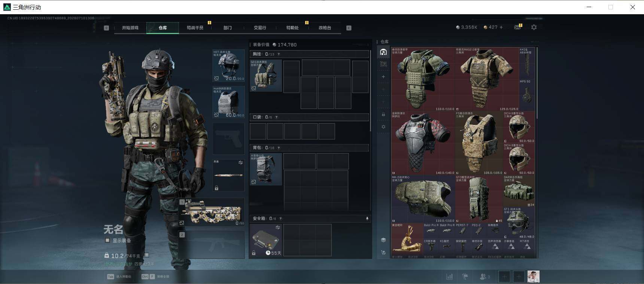Open the gear icon in warehouse sidebar
644x284 pixels.
383,127
